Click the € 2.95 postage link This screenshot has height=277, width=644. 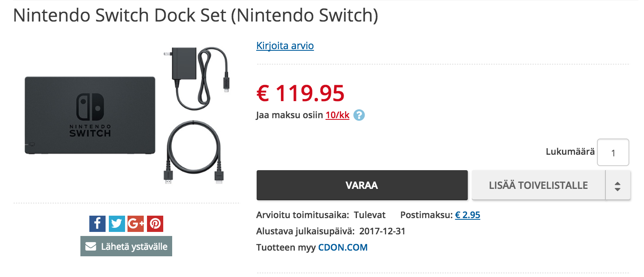tap(467, 215)
